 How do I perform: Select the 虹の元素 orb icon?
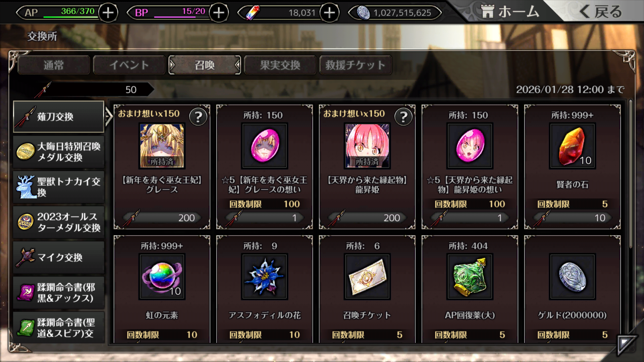pyautogui.click(x=162, y=277)
